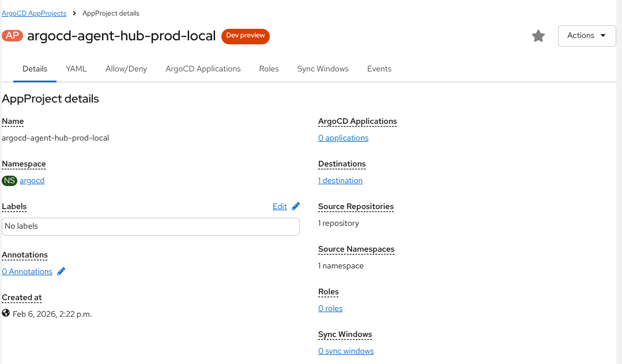Click the Edit labels link
Viewport: 622px width, 364px height.
tap(280, 206)
